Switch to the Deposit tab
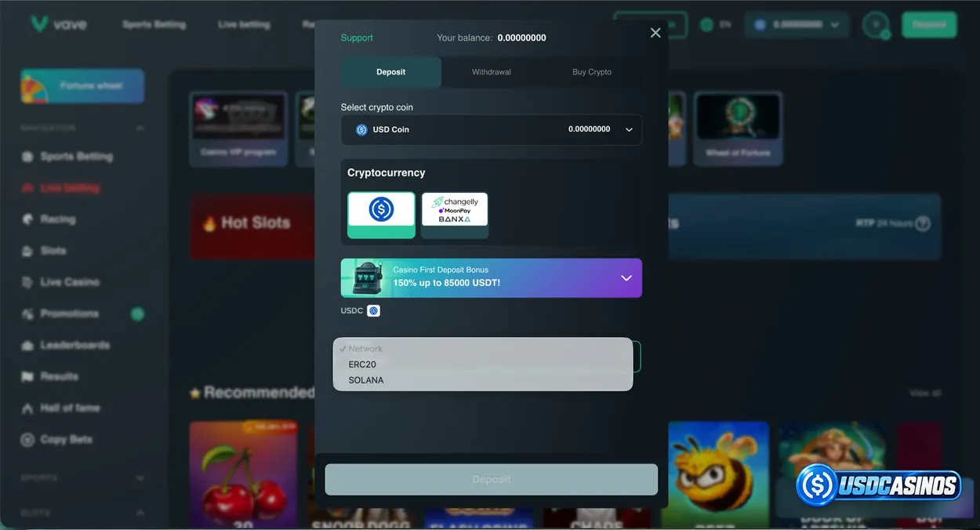This screenshot has height=530, width=980. (x=390, y=72)
